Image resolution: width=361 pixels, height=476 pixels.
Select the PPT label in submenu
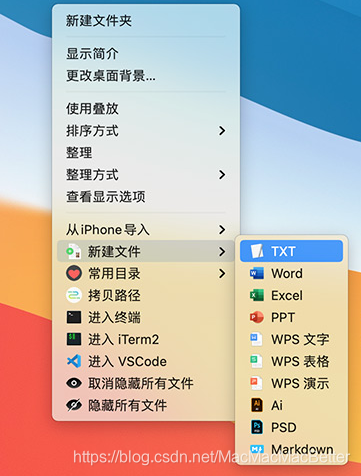pos(283,317)
